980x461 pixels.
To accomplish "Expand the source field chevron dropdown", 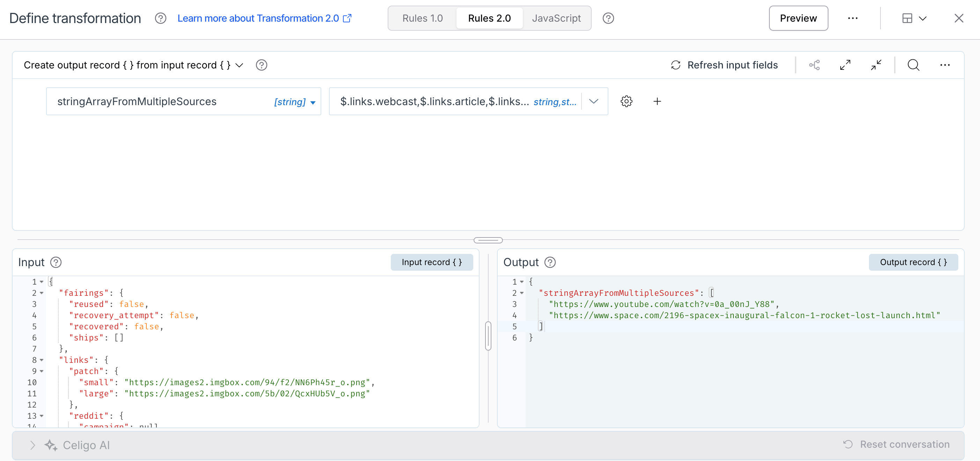I will click(x=593, y=101).
